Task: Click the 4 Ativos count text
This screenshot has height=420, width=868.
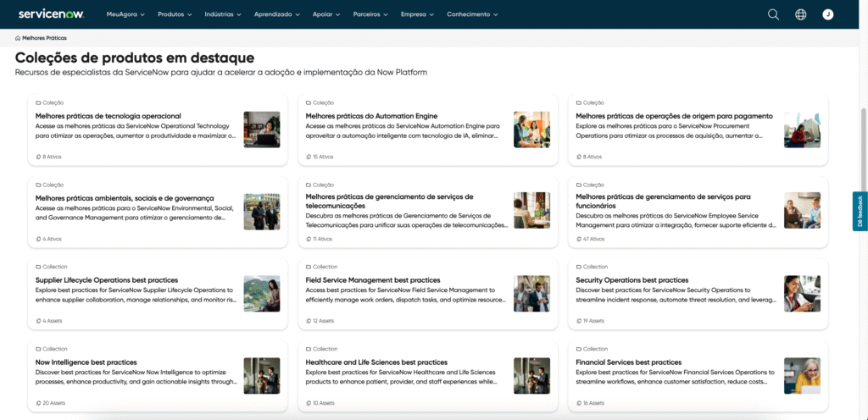Action: pos(52,240)
